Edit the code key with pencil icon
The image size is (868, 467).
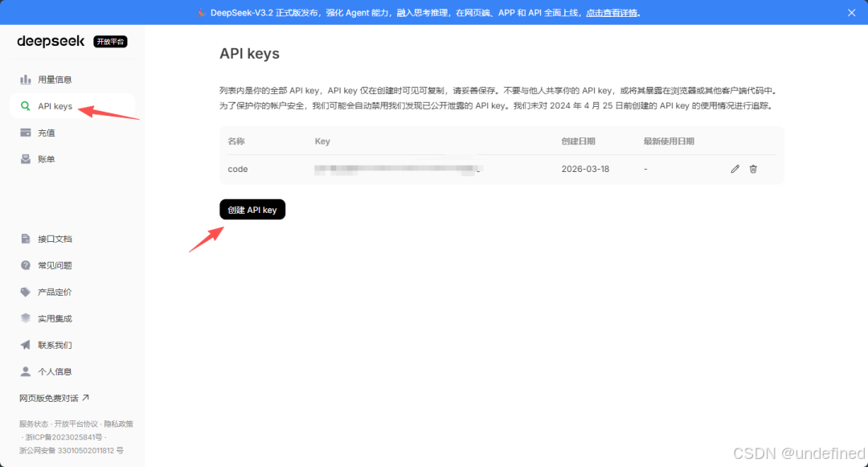[x=735, y=169]
